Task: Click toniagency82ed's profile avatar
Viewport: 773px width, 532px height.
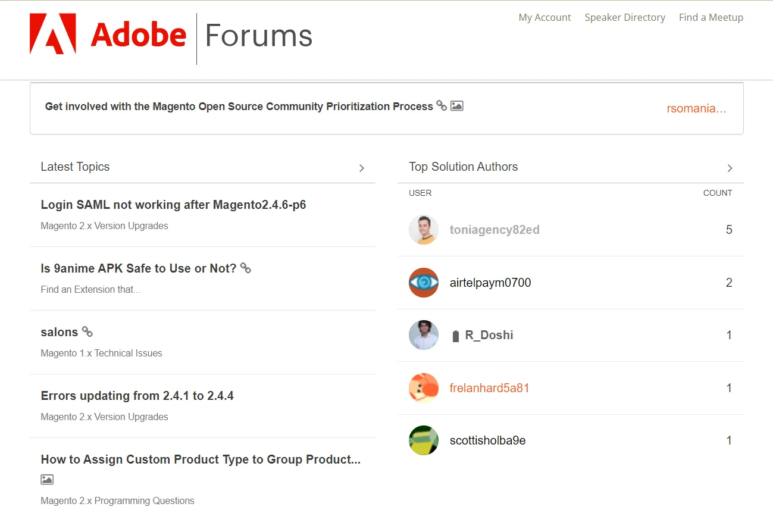Action: tap(423, 229)
